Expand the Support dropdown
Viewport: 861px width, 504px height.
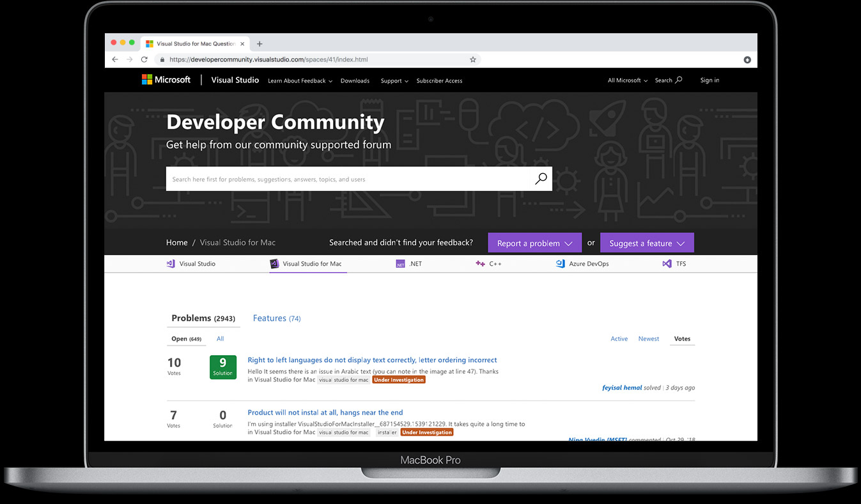394,80
